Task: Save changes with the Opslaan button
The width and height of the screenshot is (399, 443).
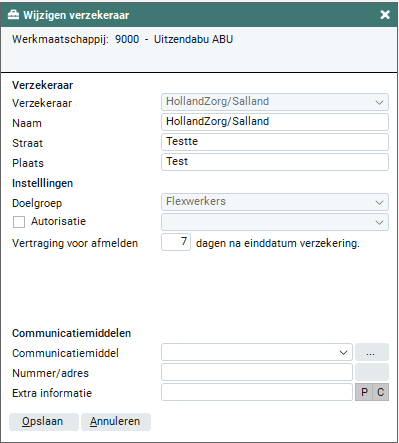Action: click(x=44, y=422)
